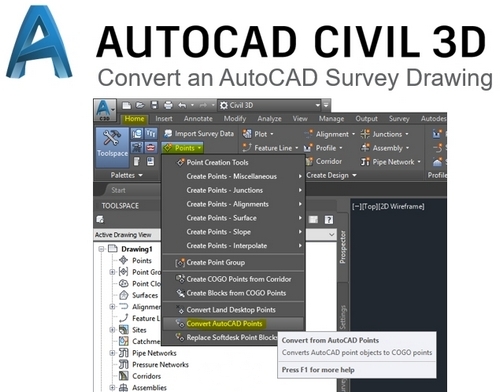Select Surfaces item in Prospector tree
This screenshot has width=500, height=392.
[x=145, y=295]
